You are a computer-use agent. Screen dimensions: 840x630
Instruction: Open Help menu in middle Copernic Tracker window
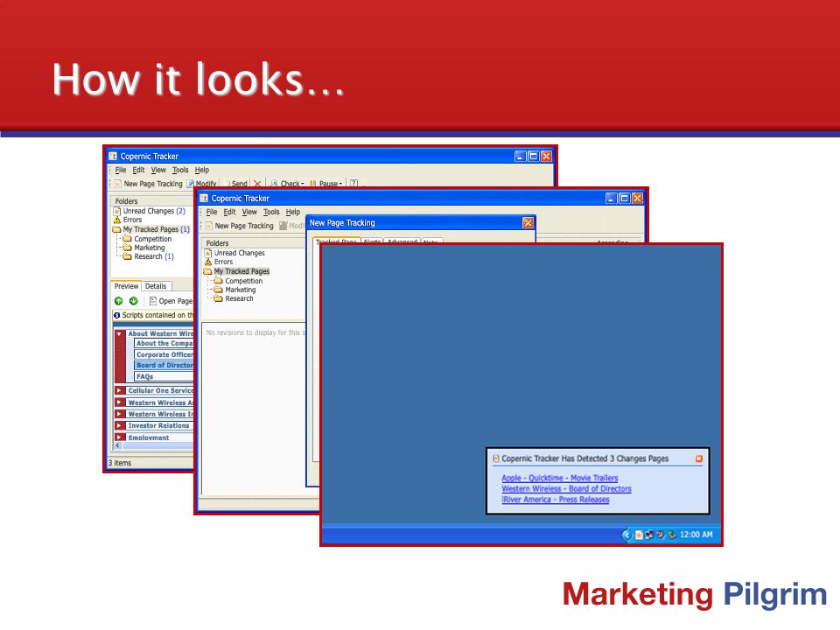(x=292, y=212)
